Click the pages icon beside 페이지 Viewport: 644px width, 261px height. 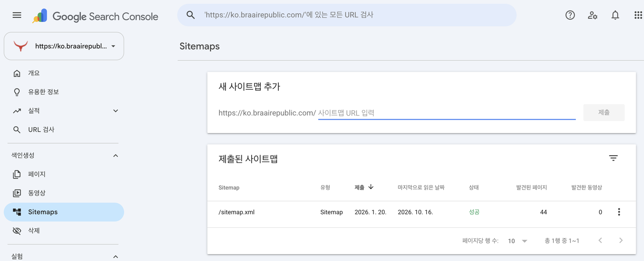tap(17, 174)
